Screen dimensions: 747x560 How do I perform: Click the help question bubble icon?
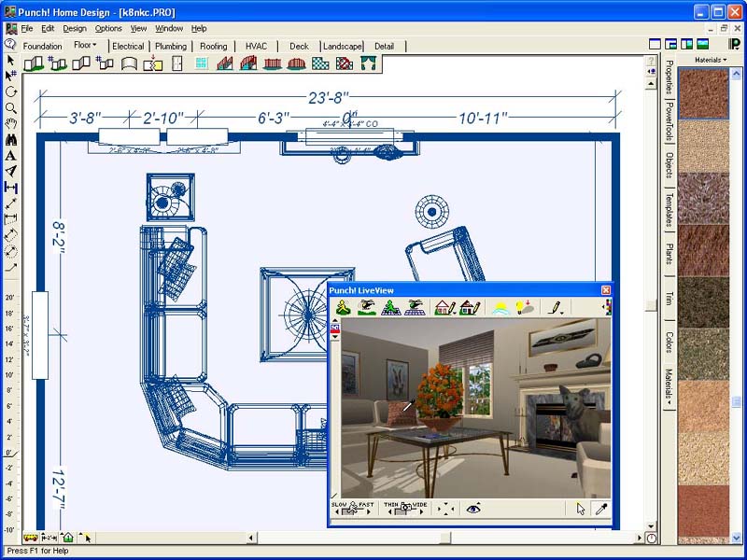[x=10, y=45]
